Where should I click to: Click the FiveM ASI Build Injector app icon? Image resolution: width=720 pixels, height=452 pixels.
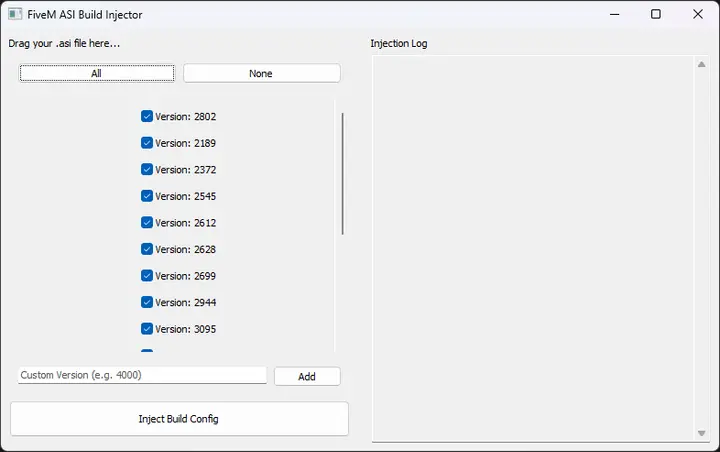[15, 14]
